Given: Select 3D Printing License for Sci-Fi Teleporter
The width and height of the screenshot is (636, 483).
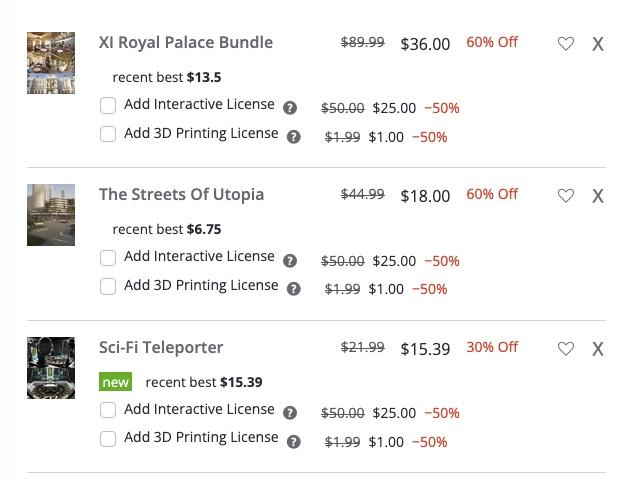Looking at the screenshot, I should click(108, 438).
